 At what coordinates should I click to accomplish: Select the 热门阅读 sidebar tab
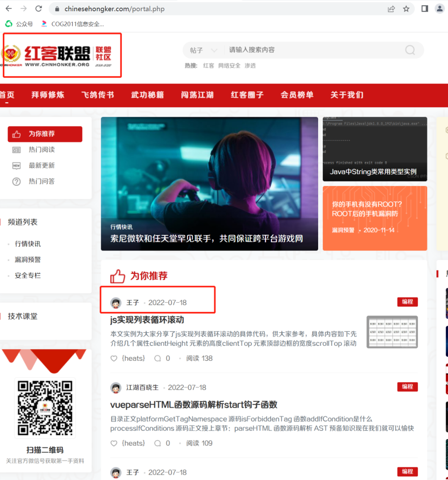coord(41,150)
